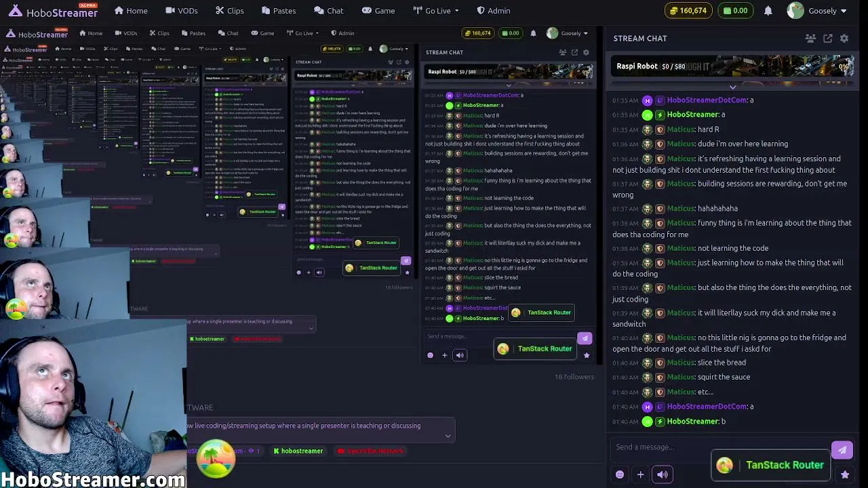This screenshot has height=488, width=868.
Task: Open Go Live in the video's largest mirrored navbar
Action: [301, 33]
